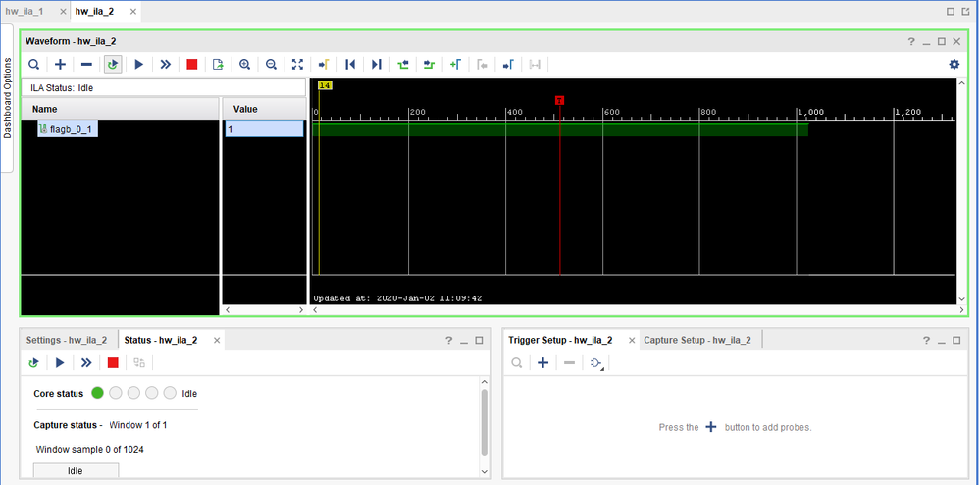
Task: Stop trigger using red square in waveform toolbar
Action: point(192,64)
